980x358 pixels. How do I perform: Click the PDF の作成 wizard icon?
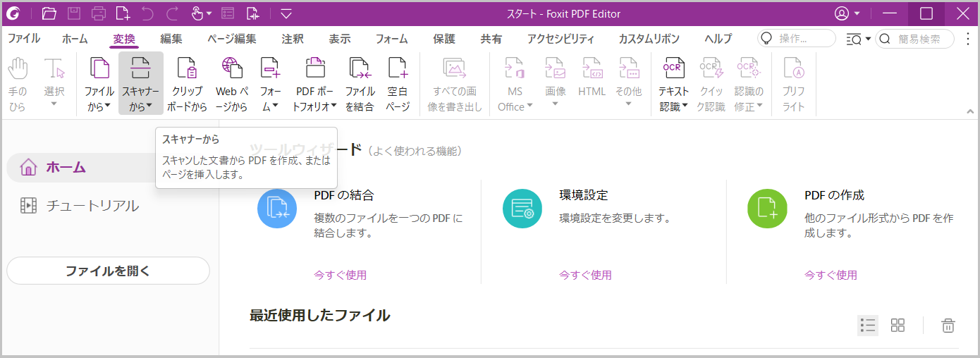(766, 209)
